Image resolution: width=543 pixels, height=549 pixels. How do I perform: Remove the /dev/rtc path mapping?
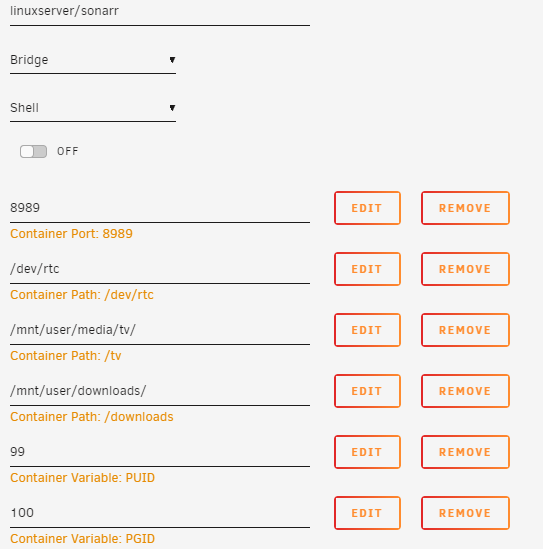465,269
